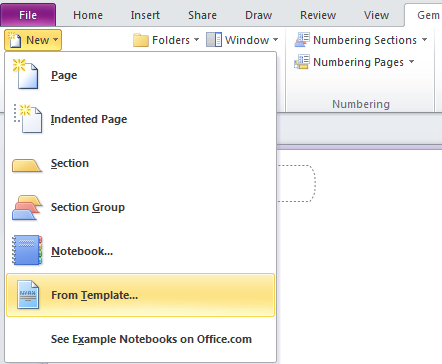Expand the Numbering Pages dropdown arrow
The height and width of the screenshot is (364, 442).
412,62
